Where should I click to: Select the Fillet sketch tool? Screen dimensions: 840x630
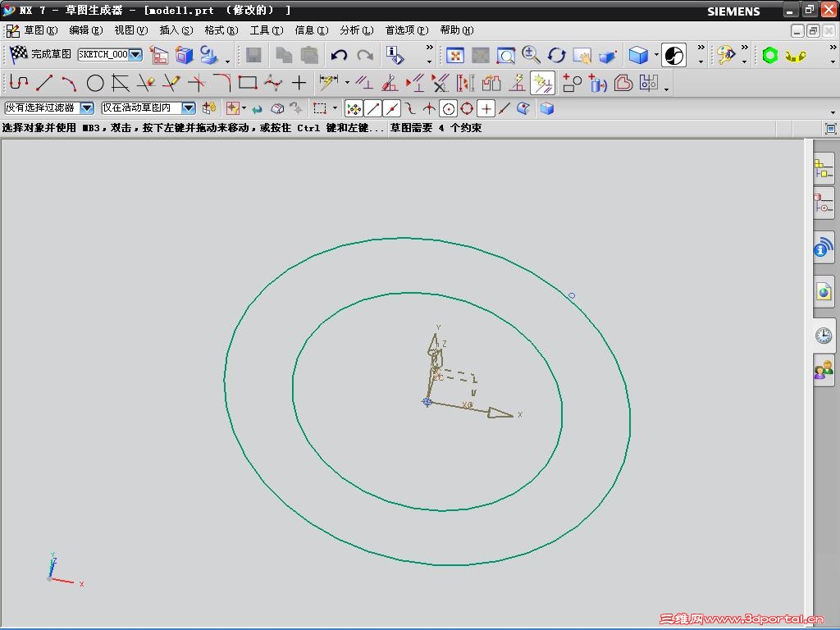pyautogui.click(x=221, y=83)
